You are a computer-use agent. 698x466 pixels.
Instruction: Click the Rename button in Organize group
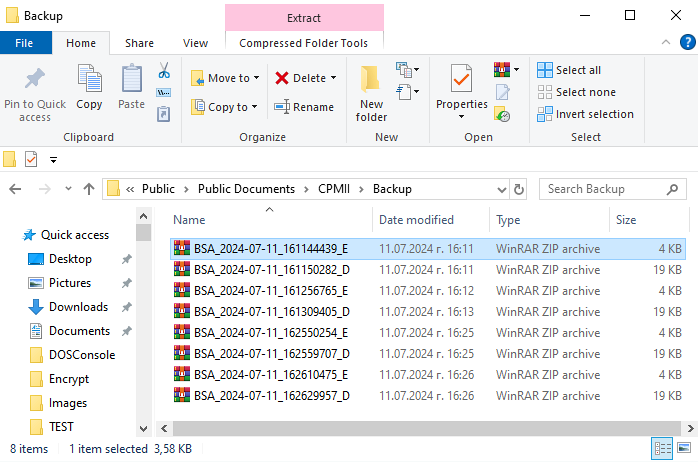pyautogui.click(x=304, y=107)
